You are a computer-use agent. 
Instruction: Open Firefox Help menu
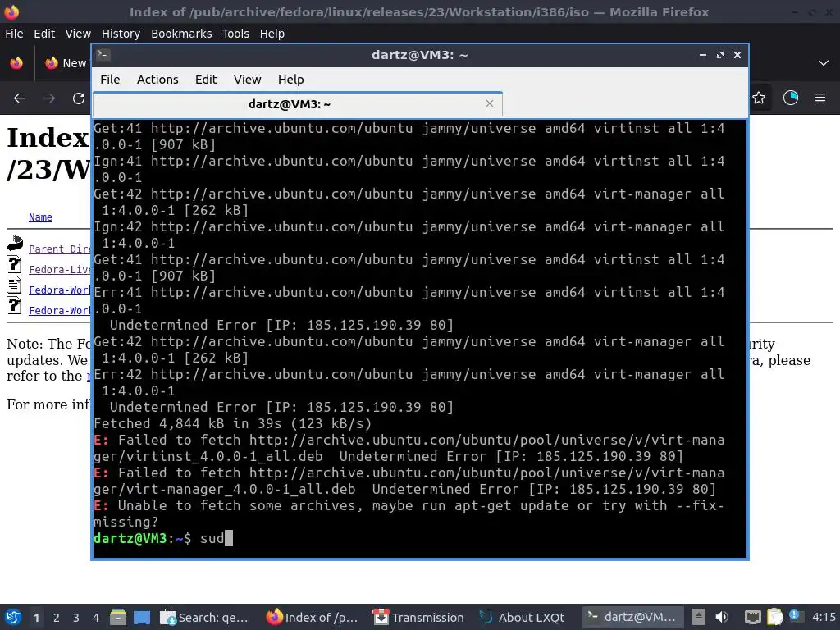click(272, 34)
